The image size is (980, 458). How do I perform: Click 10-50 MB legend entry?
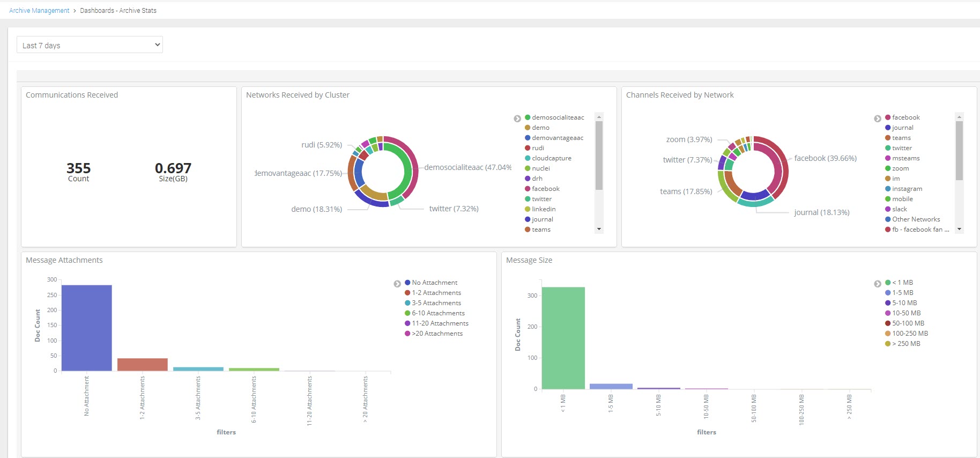903,313
